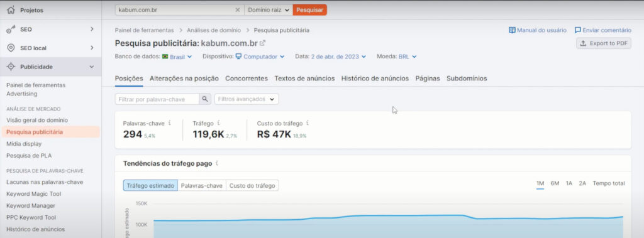Screen dimensions: 644x238
Task: Open external link icon next to kabum.com.br
Action: 262,43
